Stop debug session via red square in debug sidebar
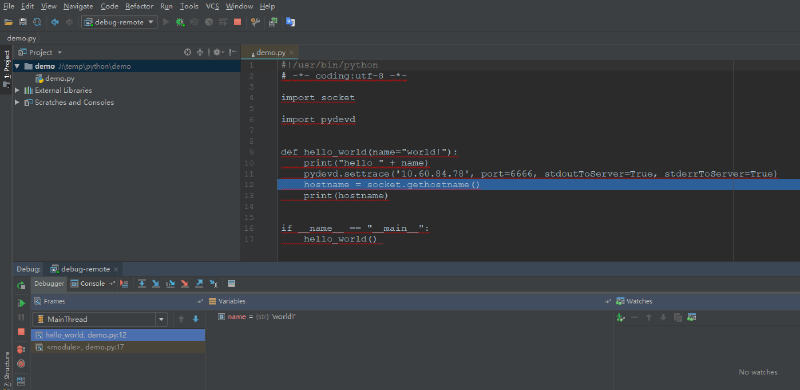This screenshot has width=800, height=390. click(21, 331)
